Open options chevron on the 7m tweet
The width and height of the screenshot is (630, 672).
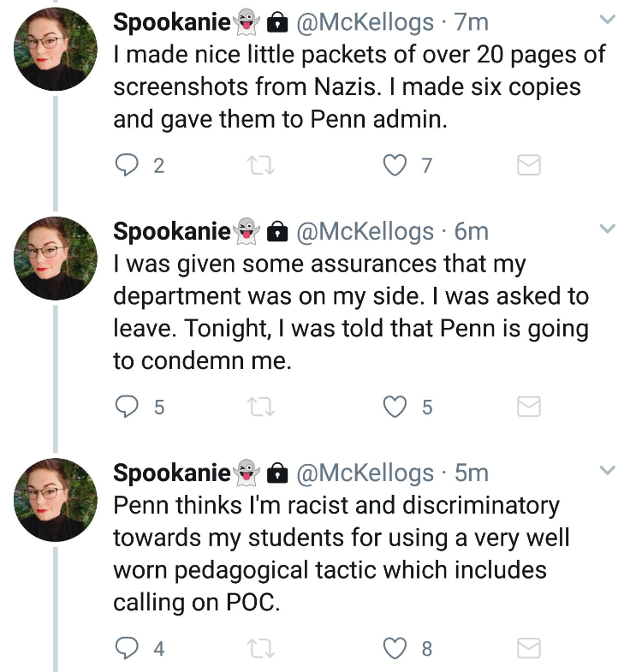607,20
